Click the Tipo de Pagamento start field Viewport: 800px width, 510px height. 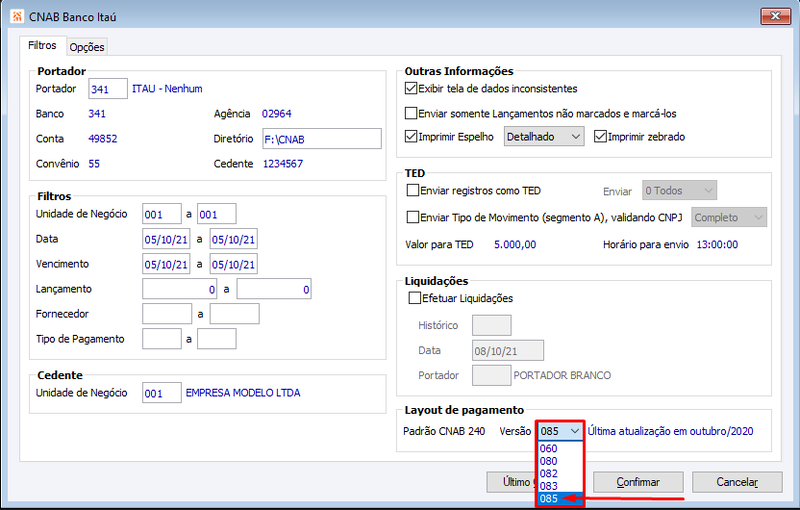[x=162, y=339]
